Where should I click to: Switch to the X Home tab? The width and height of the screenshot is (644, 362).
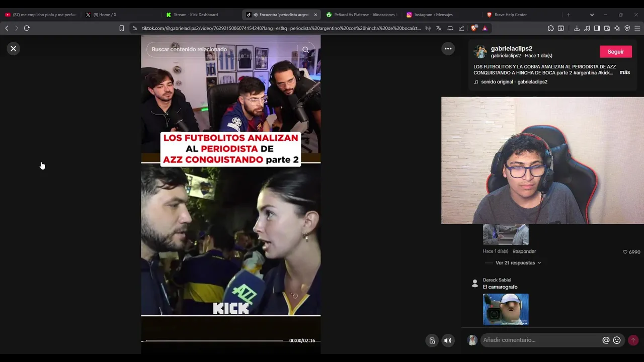pyautogui.click(x=120, y=15)
